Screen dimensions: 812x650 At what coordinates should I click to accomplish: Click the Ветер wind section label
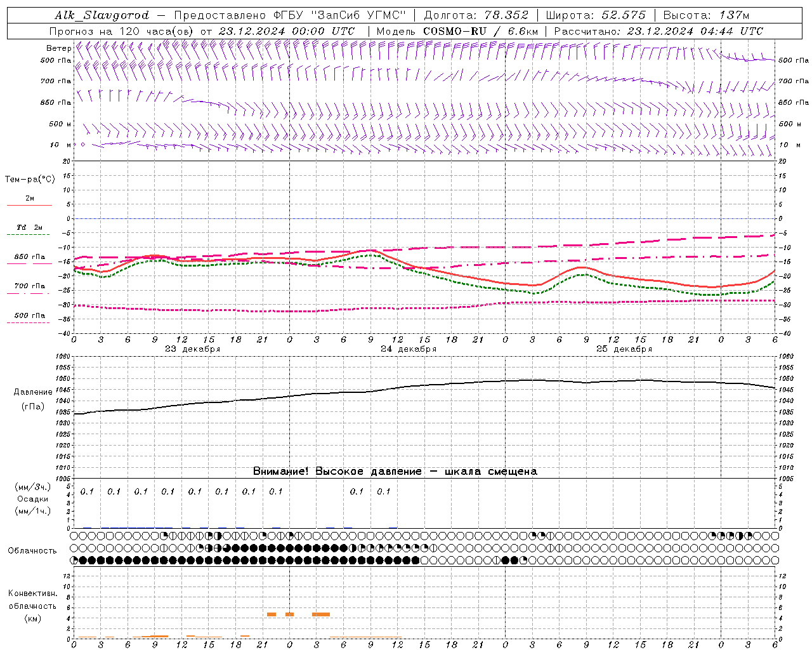pyautogui.click(x=58, y=48)
